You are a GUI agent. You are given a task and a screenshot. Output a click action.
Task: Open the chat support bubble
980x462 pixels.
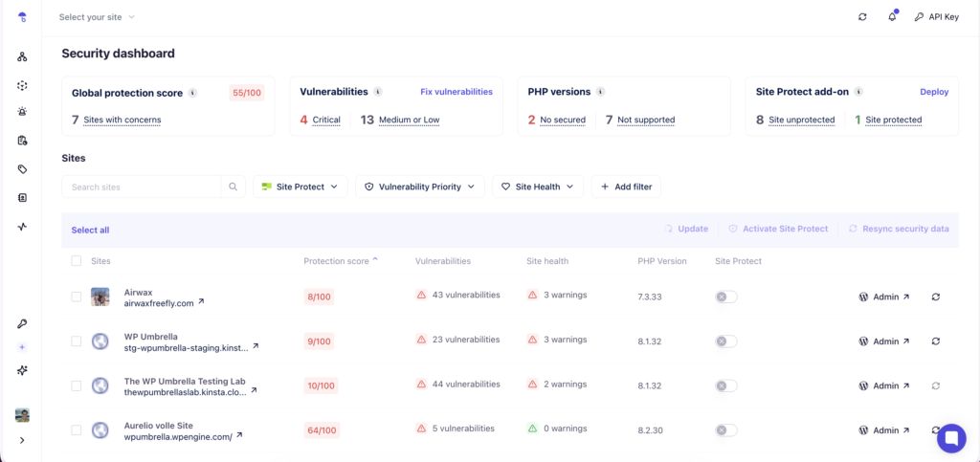point(951,438)
